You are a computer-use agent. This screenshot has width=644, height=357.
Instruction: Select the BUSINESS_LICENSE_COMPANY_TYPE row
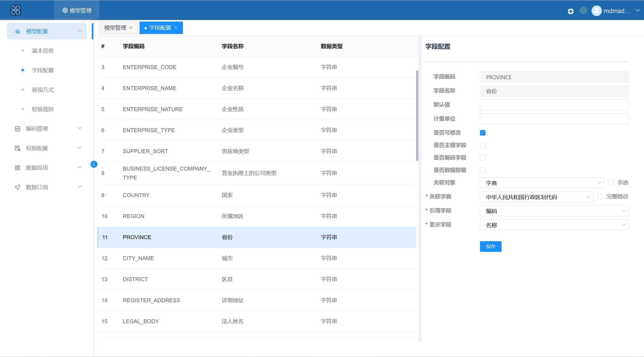click(257, 173)
